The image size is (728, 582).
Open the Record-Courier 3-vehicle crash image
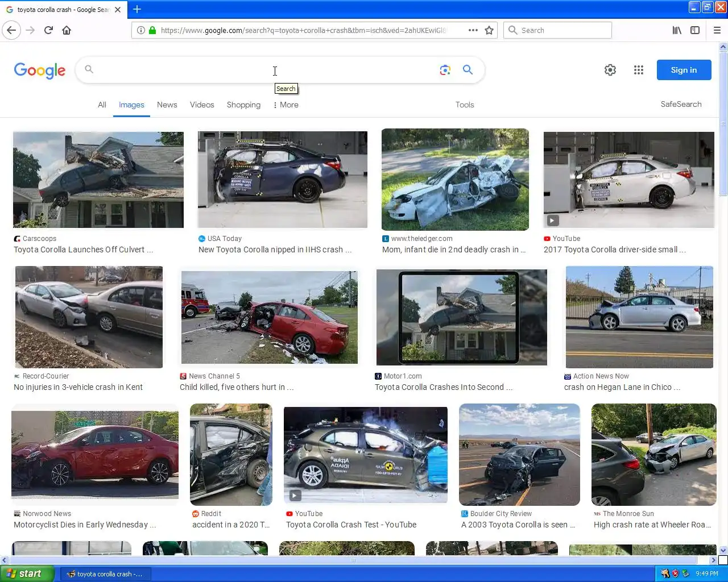[89, 317]
